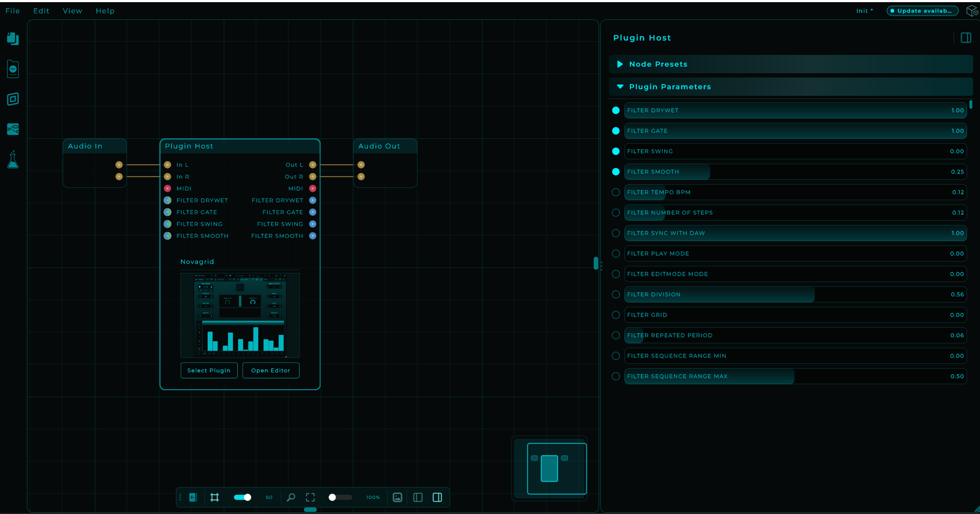Click the magnifier search icon in toolbar
980x514 pixels.
pyautogui.click(x=291, y=497)
